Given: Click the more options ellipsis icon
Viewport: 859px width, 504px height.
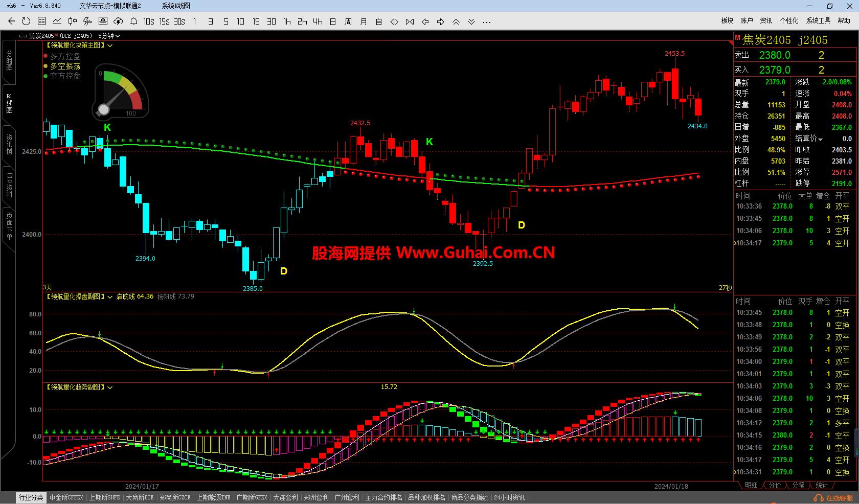Looking at the screenshot, I should pos(487,21).
